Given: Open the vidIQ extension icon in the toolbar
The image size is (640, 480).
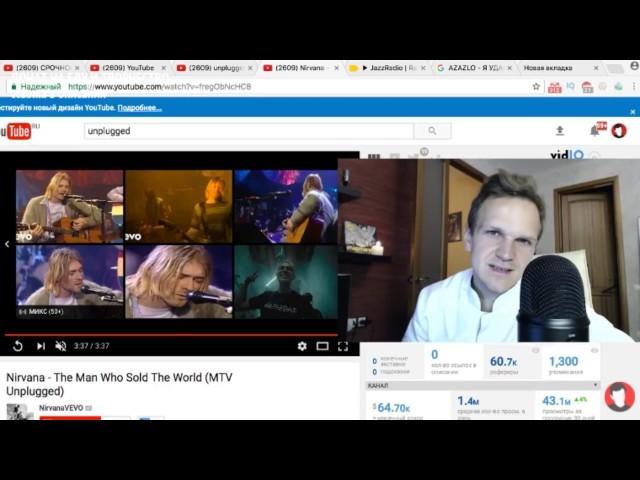Looking at the screenshot, I should [570, 86].
